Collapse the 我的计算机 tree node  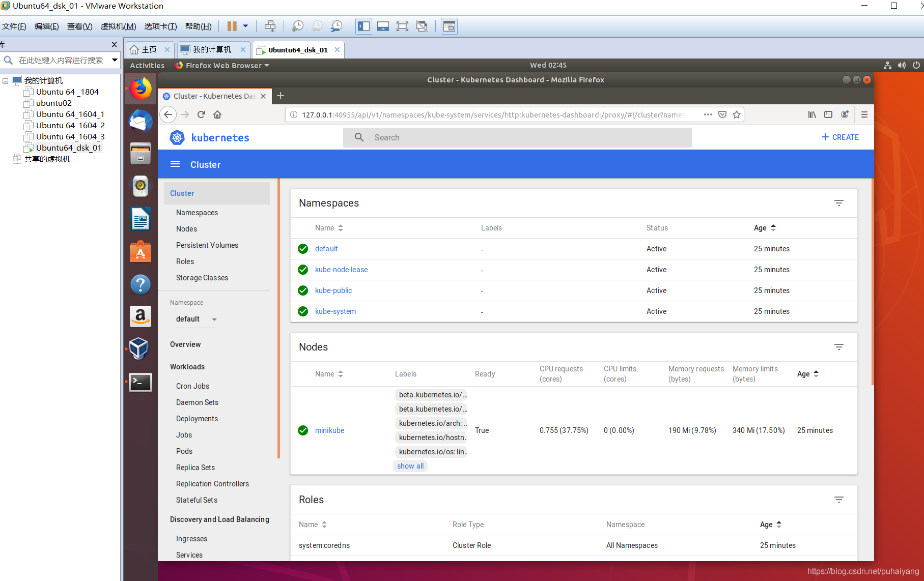(5, 81)
